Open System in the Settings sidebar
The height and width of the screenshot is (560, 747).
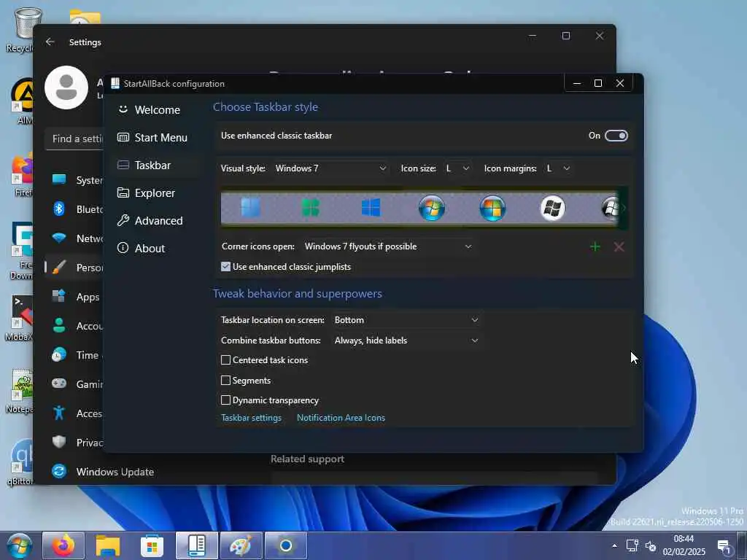[x=74, y=180]
